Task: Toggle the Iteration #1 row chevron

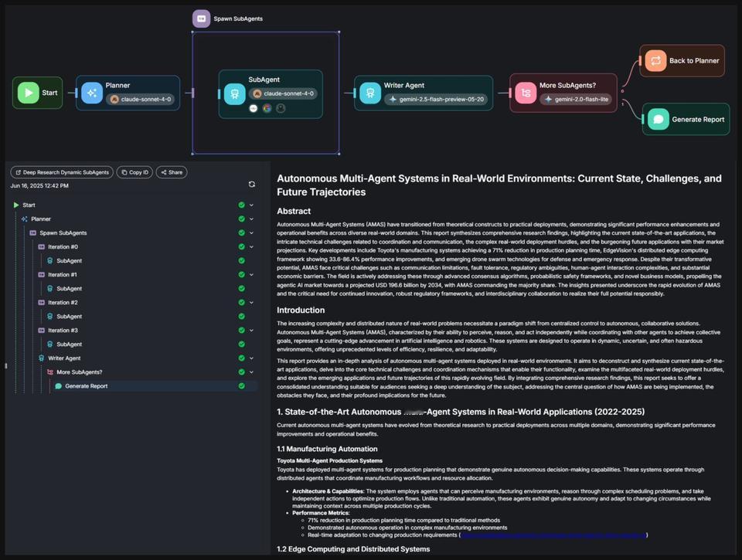Action: (252, 275)
